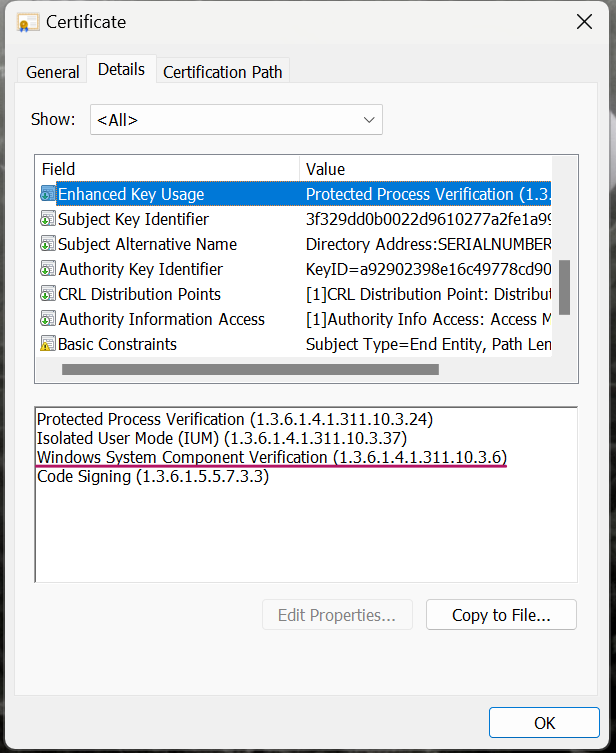Click the Code Signing (1.3.6.1.5.5.7.3.3) line

click(x=153, y=476)
